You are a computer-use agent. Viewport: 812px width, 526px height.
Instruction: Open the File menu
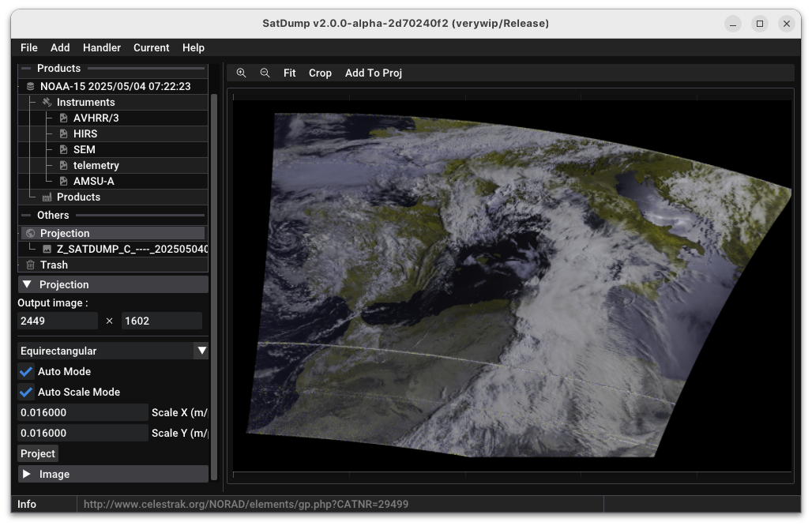pos(29,47)
